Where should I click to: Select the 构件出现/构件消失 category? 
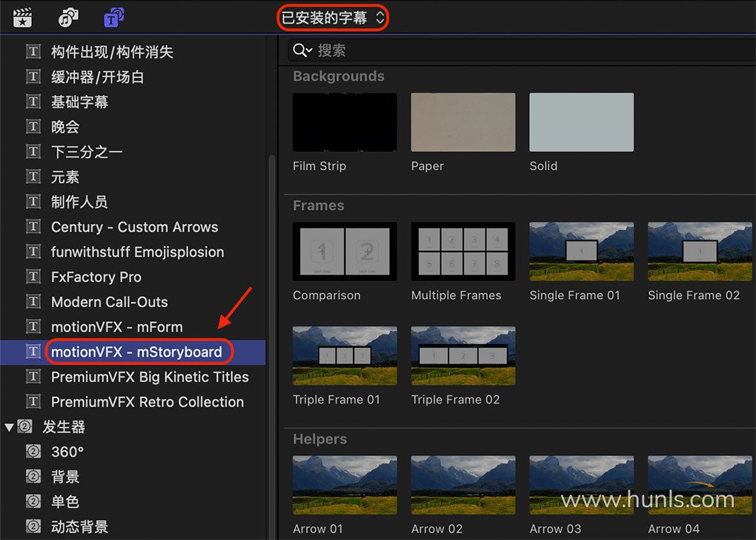(x=133, y=52)
